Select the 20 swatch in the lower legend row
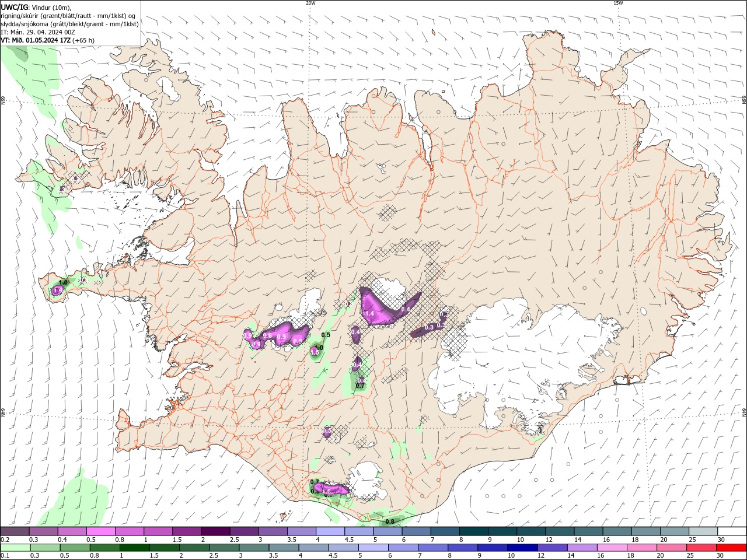 tap(671, 548)
